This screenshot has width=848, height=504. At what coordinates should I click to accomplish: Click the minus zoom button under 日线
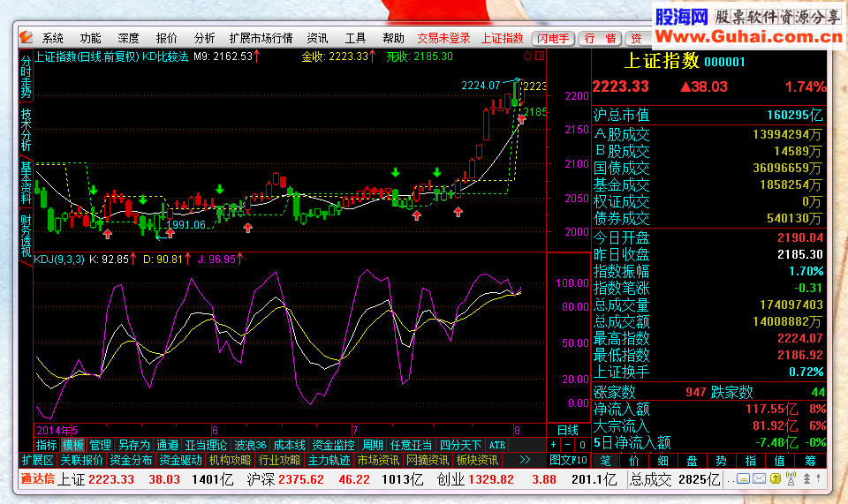pos(567,445)
